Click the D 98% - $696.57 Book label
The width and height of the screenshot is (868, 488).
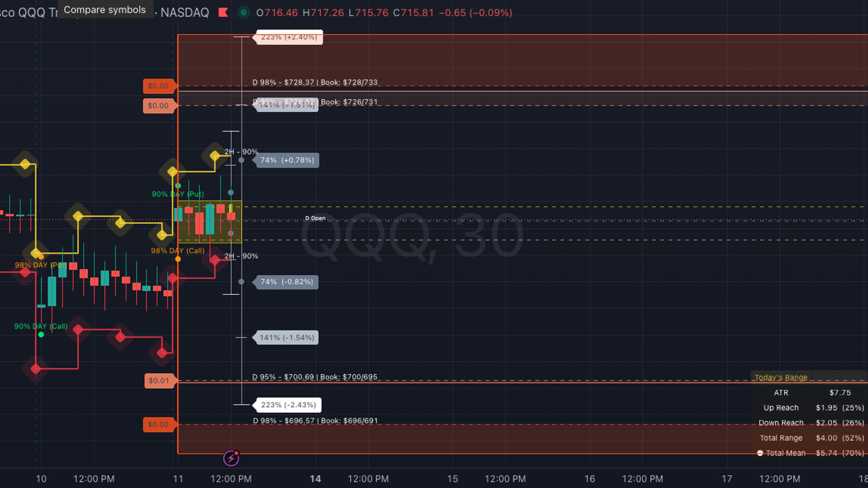315,421
